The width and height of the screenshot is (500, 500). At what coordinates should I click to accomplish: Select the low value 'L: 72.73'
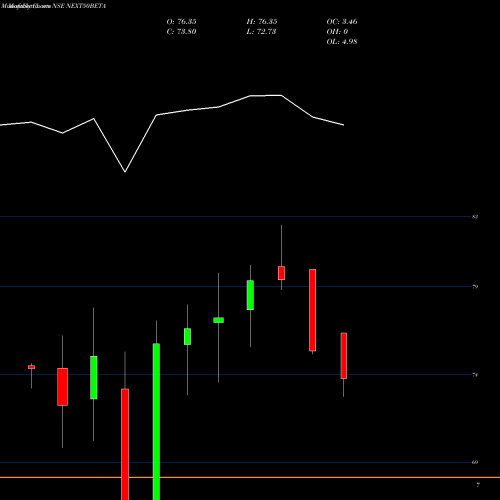tap(261, 31)
